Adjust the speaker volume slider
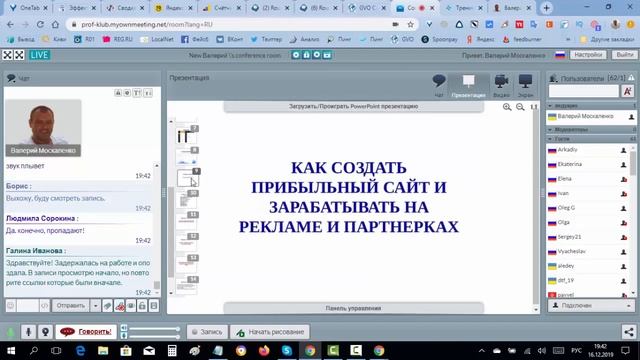The image size is (640, 360). tap(154, 329)
